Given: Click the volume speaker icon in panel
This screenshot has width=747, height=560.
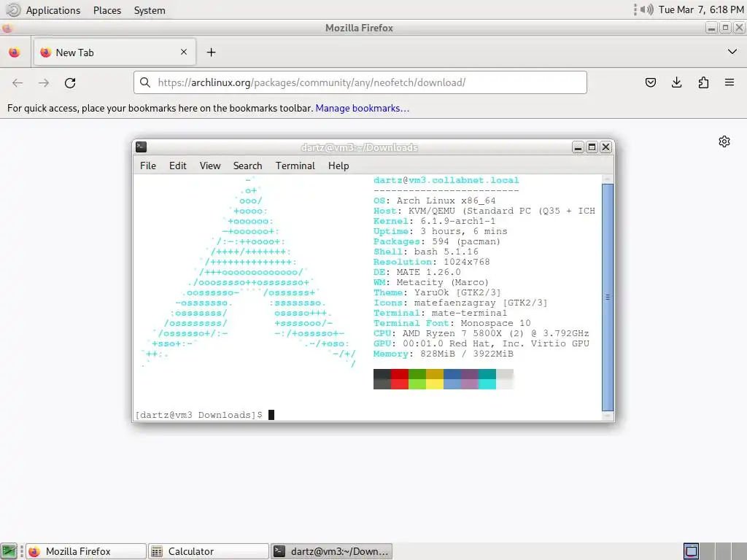Looking at the screenshot, I should (646, 9).
